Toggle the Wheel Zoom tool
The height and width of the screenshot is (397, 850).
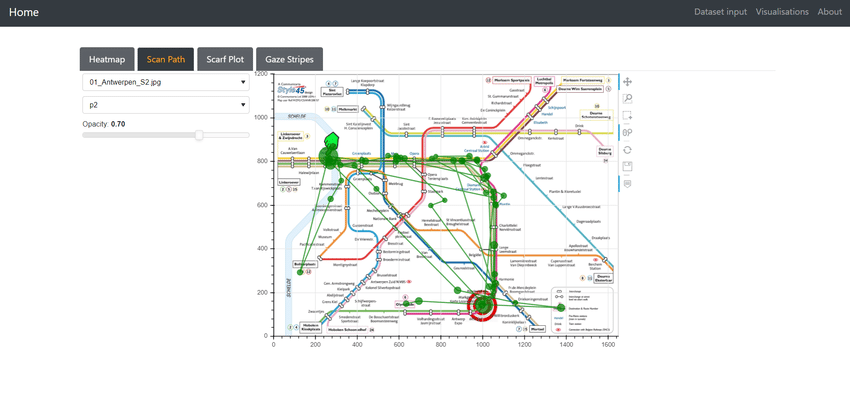627,132
